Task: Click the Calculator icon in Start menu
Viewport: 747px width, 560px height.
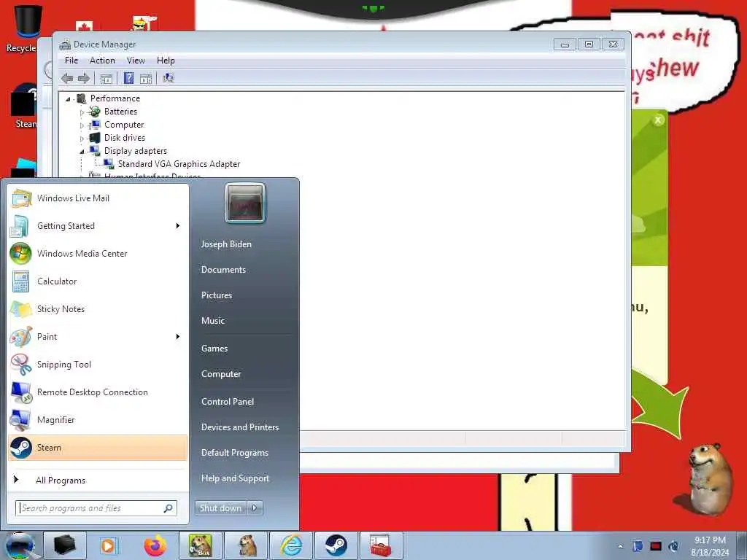Action: 21,281
